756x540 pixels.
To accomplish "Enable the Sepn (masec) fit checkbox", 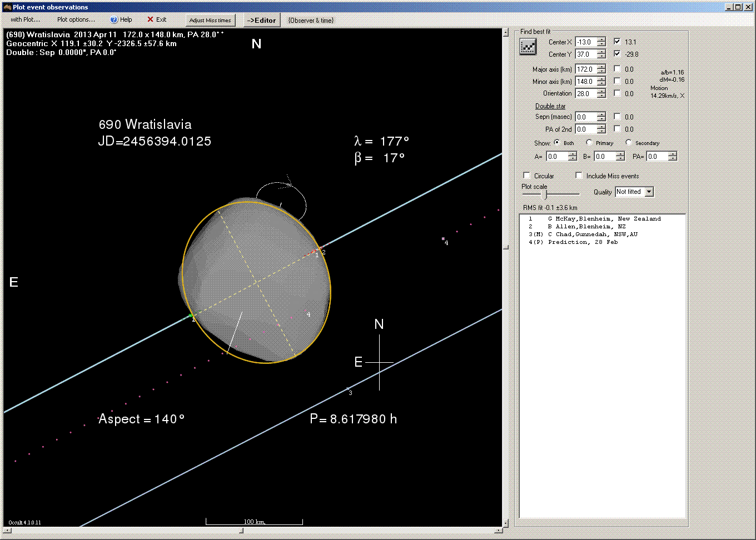I will click(617, 117).
